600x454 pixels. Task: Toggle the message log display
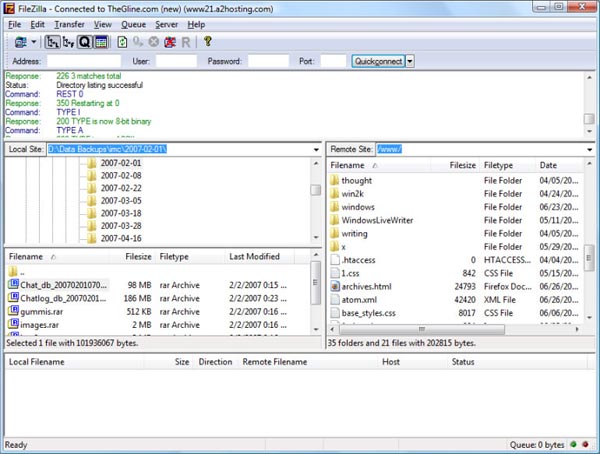(x=101, y=42)
